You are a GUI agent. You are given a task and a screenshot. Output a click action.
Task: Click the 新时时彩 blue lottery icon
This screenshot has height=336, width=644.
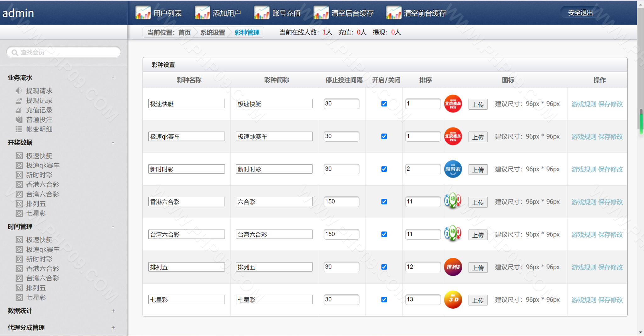coord(453,169)
